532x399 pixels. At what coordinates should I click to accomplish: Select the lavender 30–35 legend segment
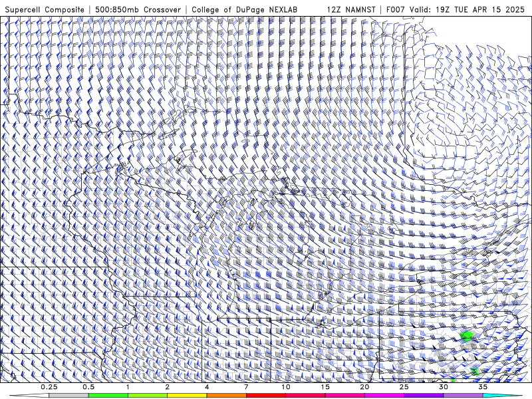(463, 396)
